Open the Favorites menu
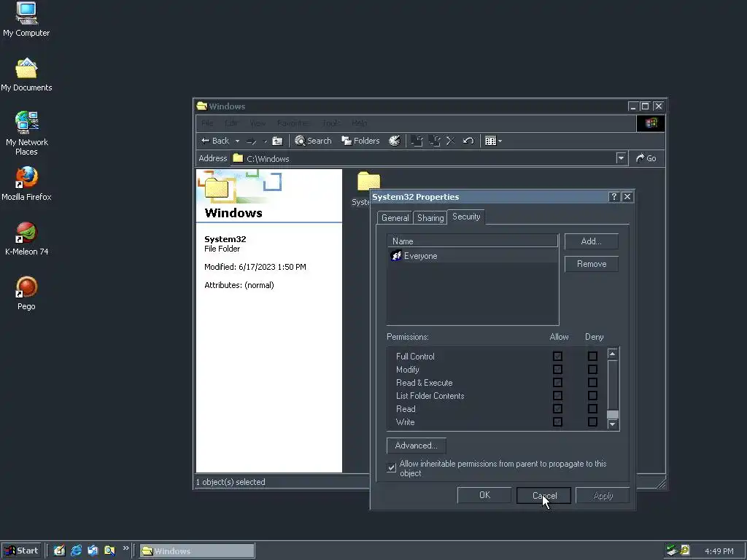This screenshot has width=747, height=560. coord(293,123)
